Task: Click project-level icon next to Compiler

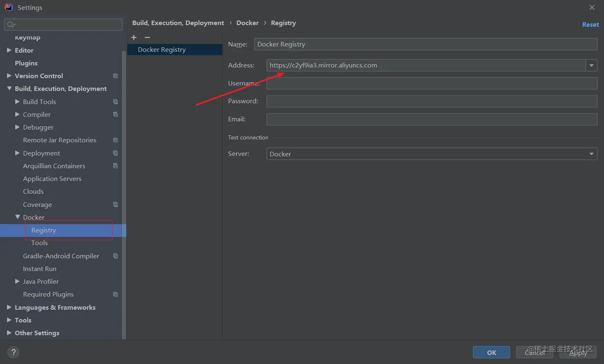Action: pyautogui.click(x=115, y=114)
